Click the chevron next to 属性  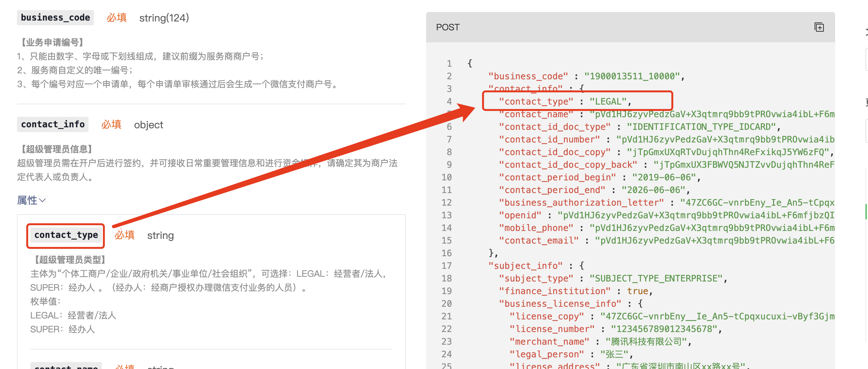[x=42, y=201]
